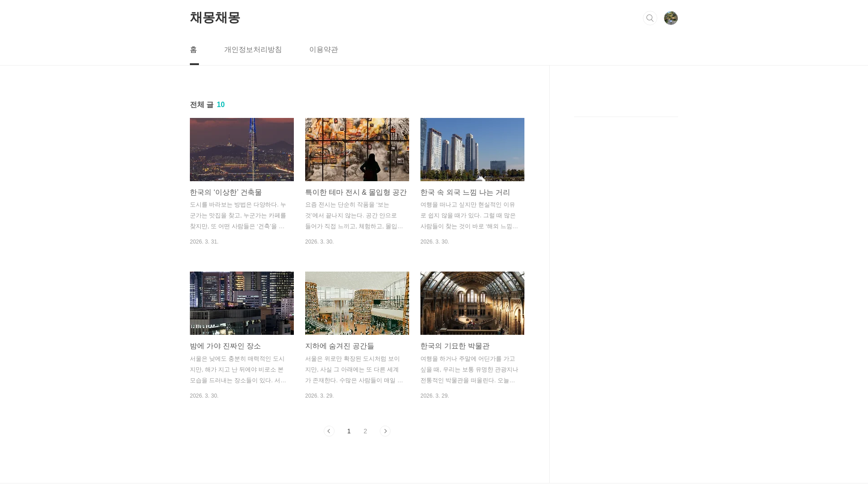This screenshot has width=868, height=488.
Task: Open post title 밤에 가야 진짜인 장소
Action: (x=226, y=346)
